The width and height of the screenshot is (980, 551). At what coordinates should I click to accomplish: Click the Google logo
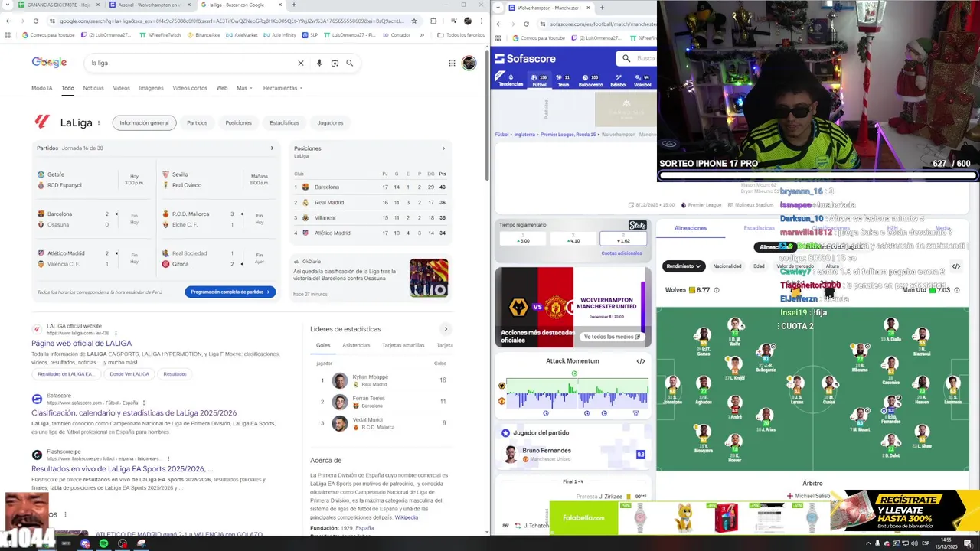(x=49, y=62)
